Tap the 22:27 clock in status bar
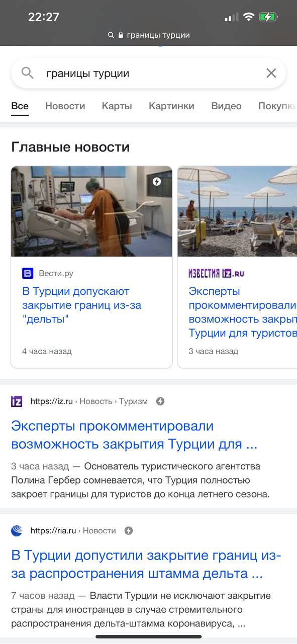 [44, 17]
